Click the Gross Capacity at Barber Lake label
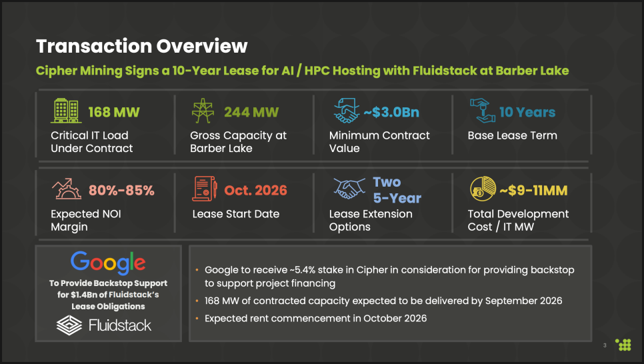The height and width of the screenshot is (364, 644). (x=238, y=141)
